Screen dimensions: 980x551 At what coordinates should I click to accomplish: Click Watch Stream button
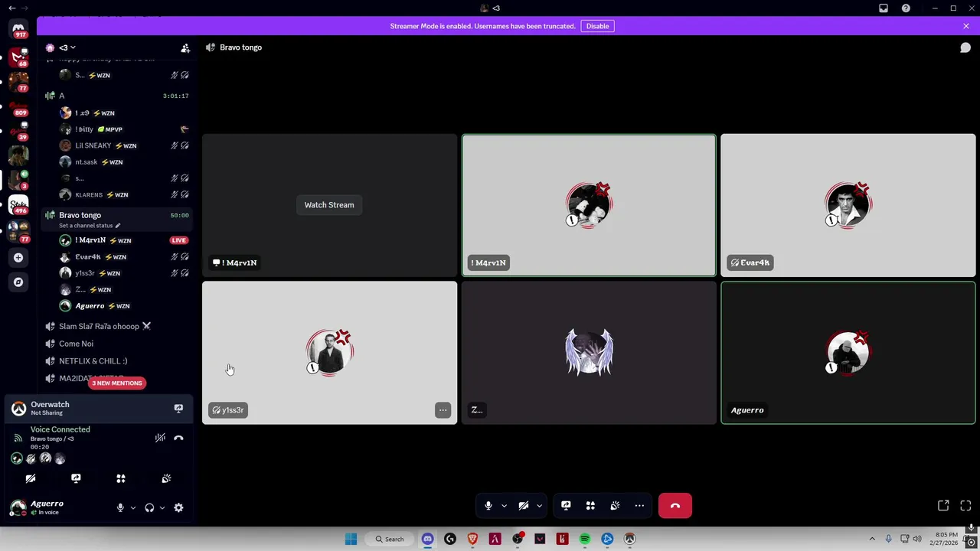329,205
